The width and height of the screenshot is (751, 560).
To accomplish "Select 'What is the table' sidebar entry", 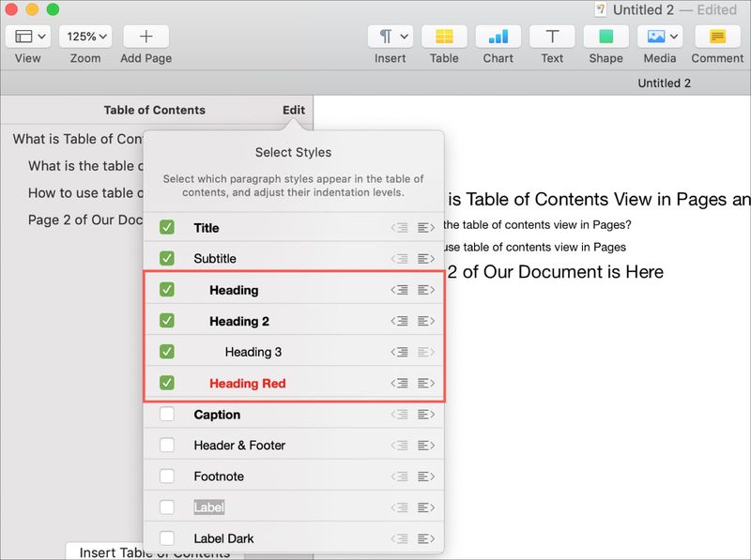I will 85,166.
